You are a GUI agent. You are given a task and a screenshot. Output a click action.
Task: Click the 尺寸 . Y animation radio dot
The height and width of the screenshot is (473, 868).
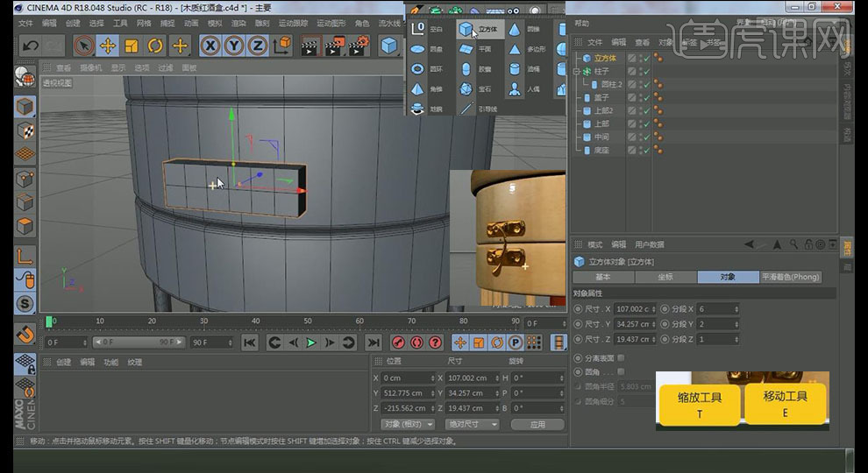click(x=578, y=324)
